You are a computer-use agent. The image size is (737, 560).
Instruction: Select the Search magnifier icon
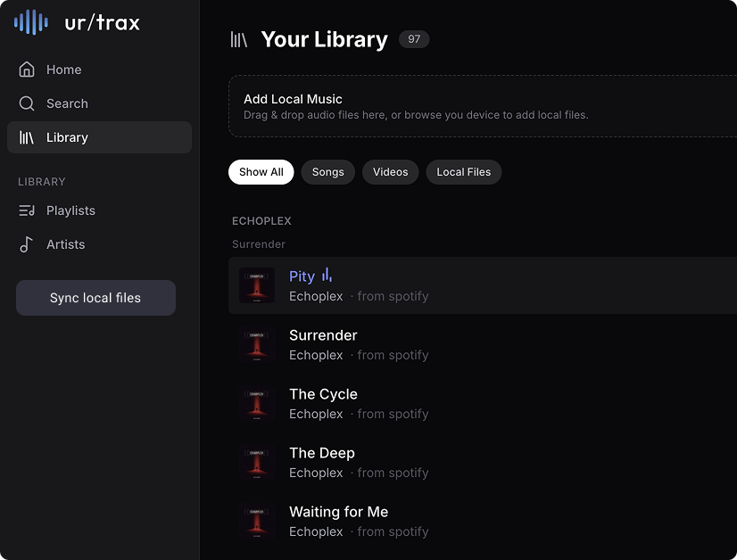(28, 103)
